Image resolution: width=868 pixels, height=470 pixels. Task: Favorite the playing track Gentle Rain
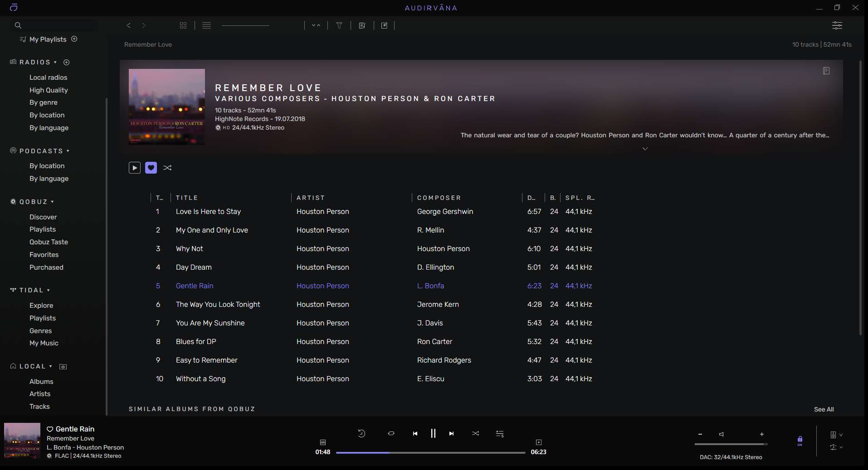pos(50,429)
